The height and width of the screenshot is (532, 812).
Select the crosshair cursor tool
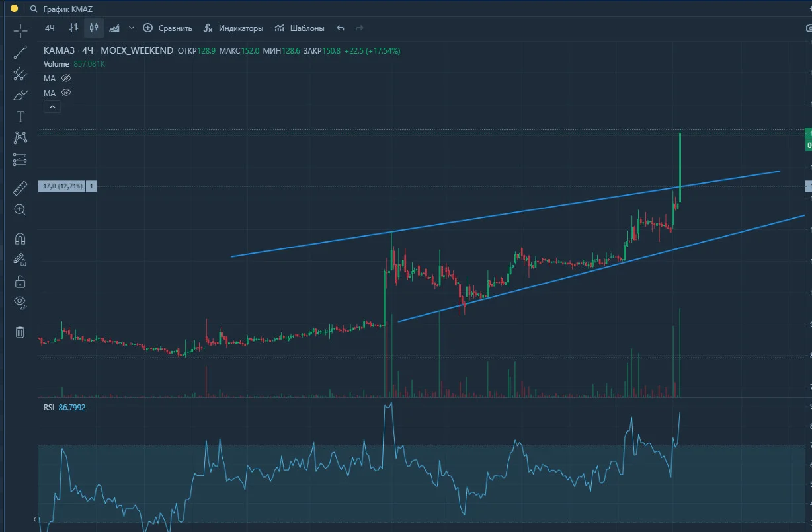point(20,30)
